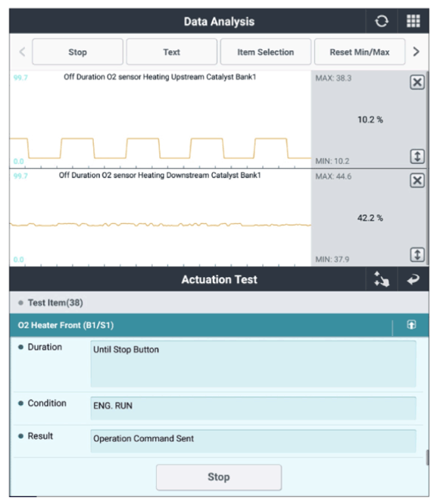
Task: Expand the Upstream O2 sensor graph vertically
Action: [417, 157]
